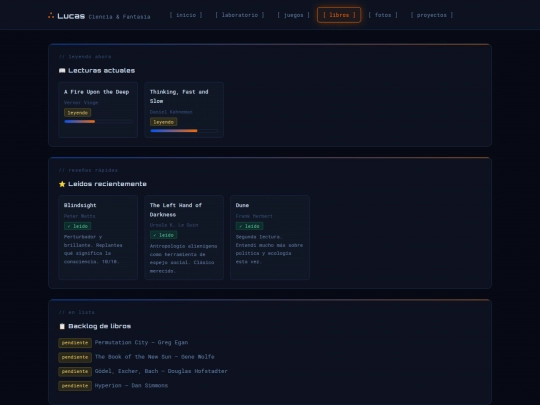540x405 pixels.
Task: Click the star icon beside Leídos recientemente
Action: tap(62, 184)
